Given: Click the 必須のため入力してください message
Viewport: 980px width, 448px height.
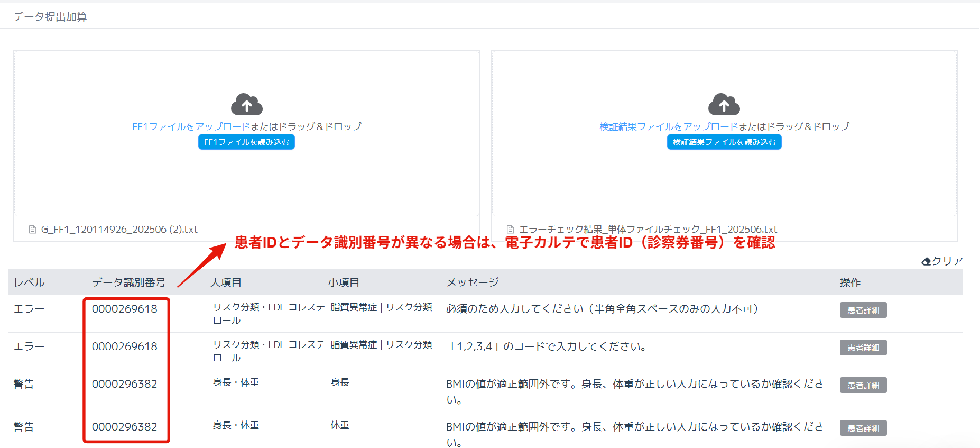Looking at the screenshot, I should [x=603, y=309].
